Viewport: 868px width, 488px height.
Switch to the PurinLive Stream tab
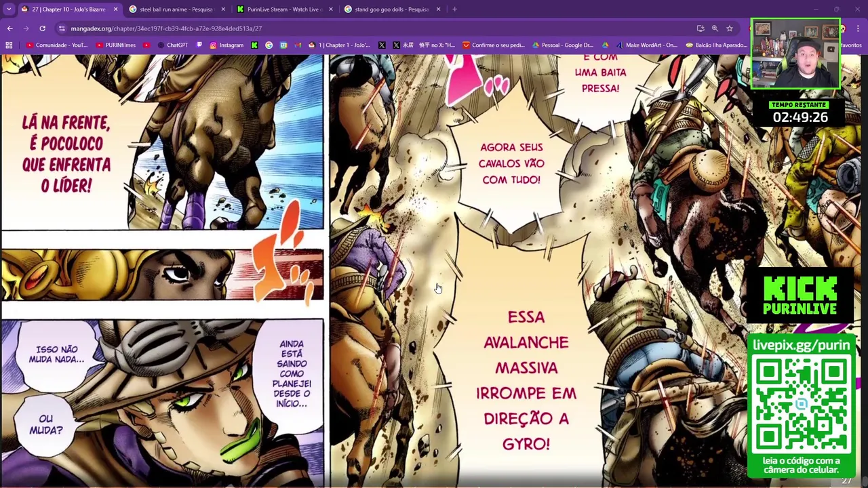[x=283, y=9]
